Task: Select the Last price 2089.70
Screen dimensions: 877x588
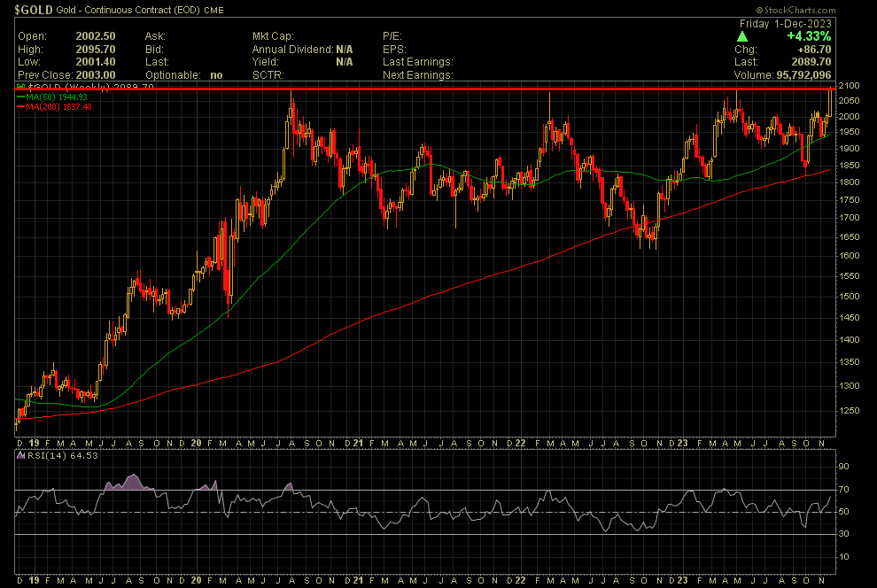Action: 811,61
